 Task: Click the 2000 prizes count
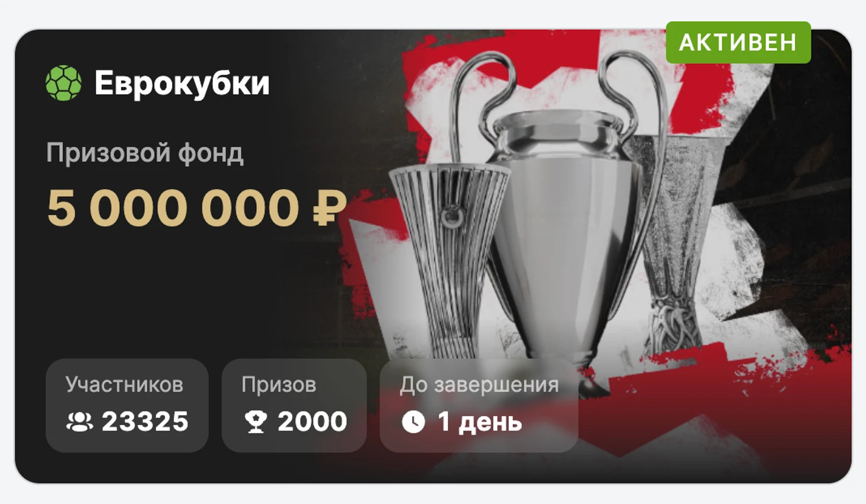(x=312, y=422)
